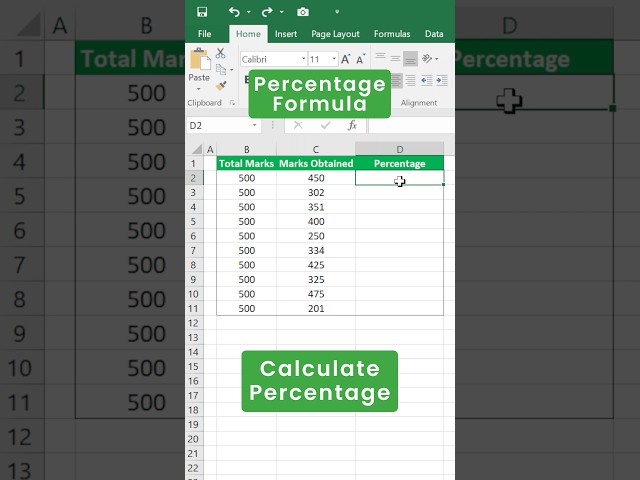640x480 pixels.
Task: Select the Home ribbon tab
Action: coord(248,34)
